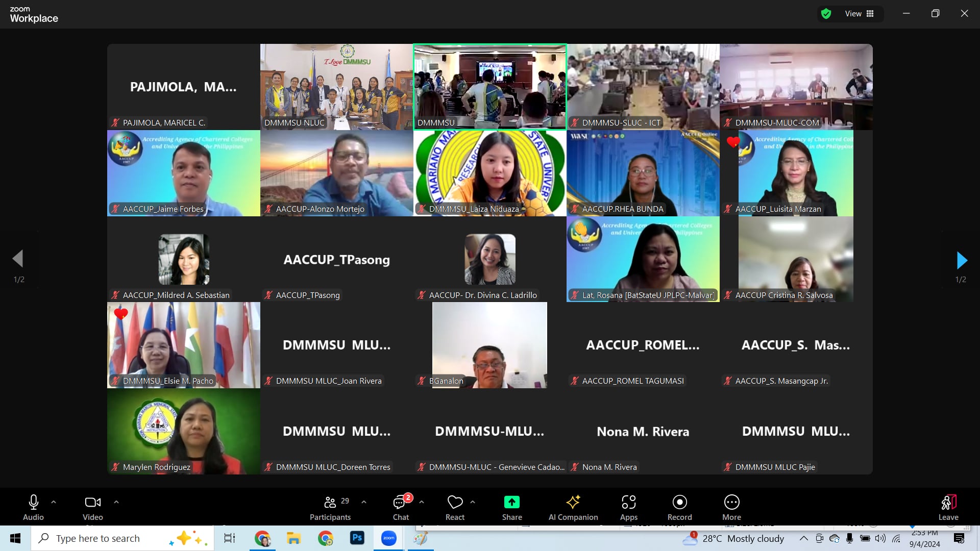Select Lat, Rosana BatStateU video tile
Image resolution: width=980 pixels, height=551 pixels.
click(643, 259)
